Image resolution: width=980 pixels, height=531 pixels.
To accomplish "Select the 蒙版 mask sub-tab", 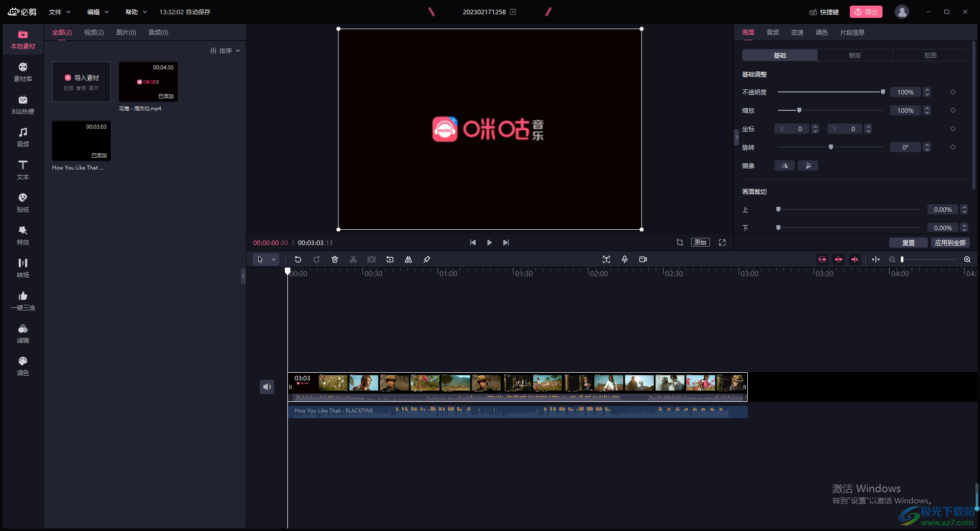I will point(855,55).
